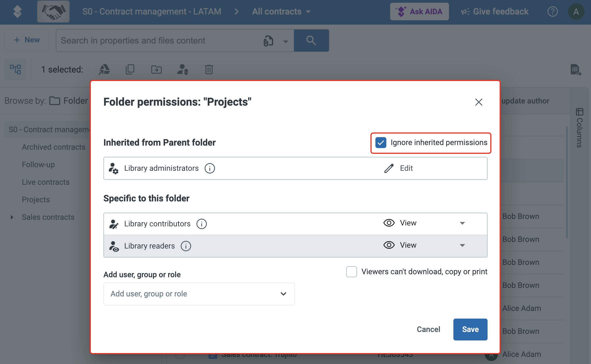
Task: Uncheck Ignore inherited permissions
Action: [x=381, y=143]
